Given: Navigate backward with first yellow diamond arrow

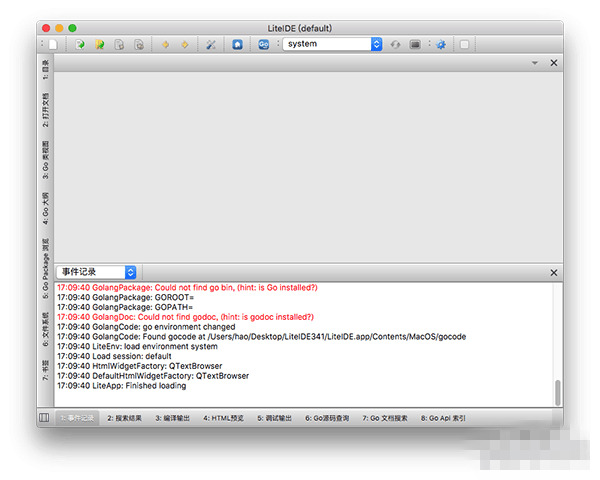Looking at the screenshot, I should (166, 45).
